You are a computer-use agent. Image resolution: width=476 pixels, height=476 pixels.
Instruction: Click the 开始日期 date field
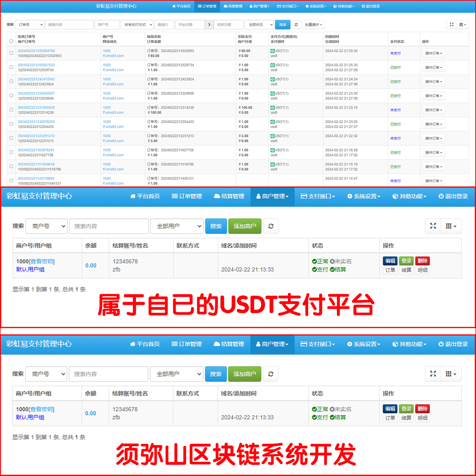click(190, 25)
